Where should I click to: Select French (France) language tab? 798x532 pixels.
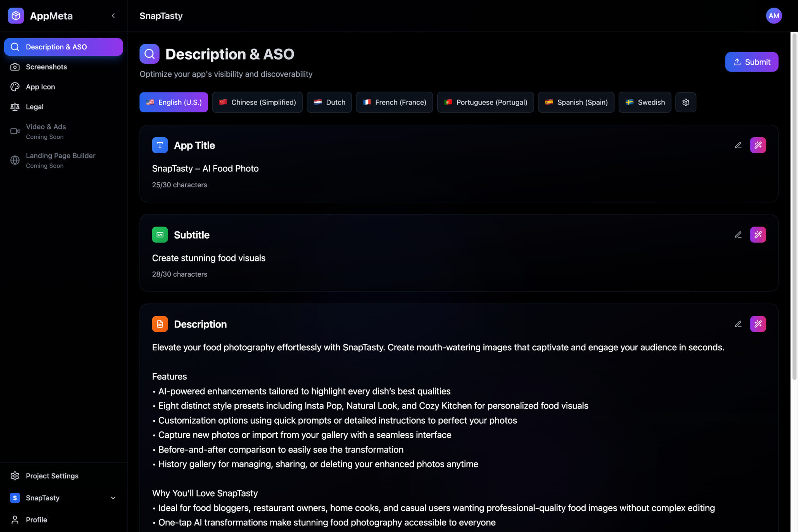tap(394, 102)
